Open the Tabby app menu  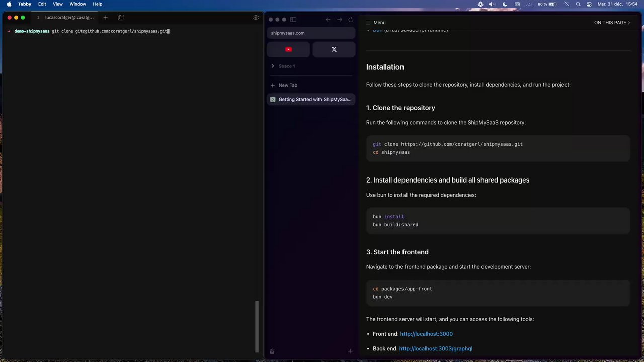coord(25,4)
